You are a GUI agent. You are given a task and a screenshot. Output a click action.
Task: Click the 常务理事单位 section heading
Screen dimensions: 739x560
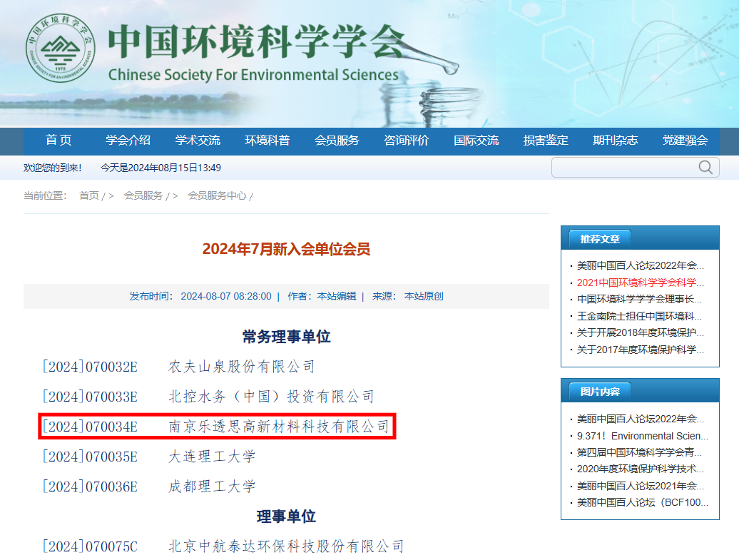tap(286, 337)
